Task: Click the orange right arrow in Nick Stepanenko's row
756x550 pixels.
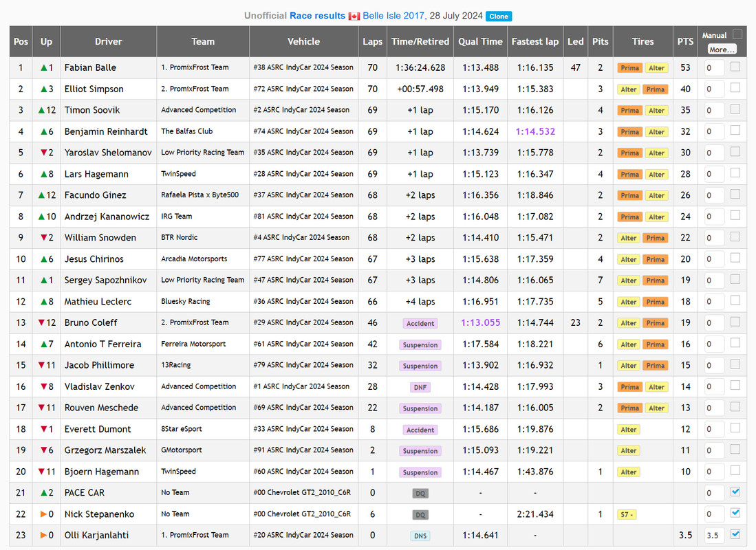Action: [44, 514]
